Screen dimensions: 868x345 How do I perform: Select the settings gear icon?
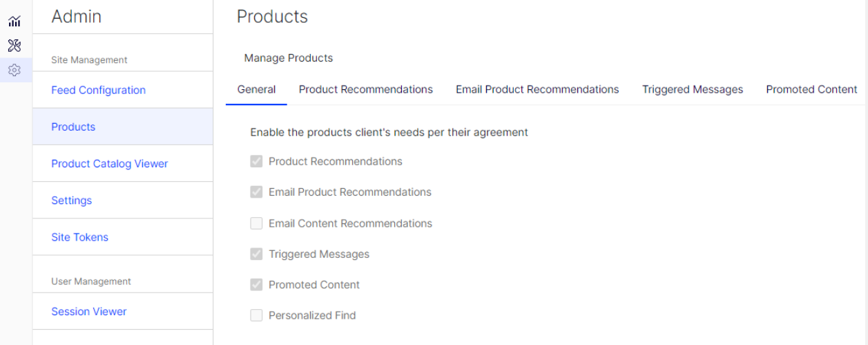[14, 70]
